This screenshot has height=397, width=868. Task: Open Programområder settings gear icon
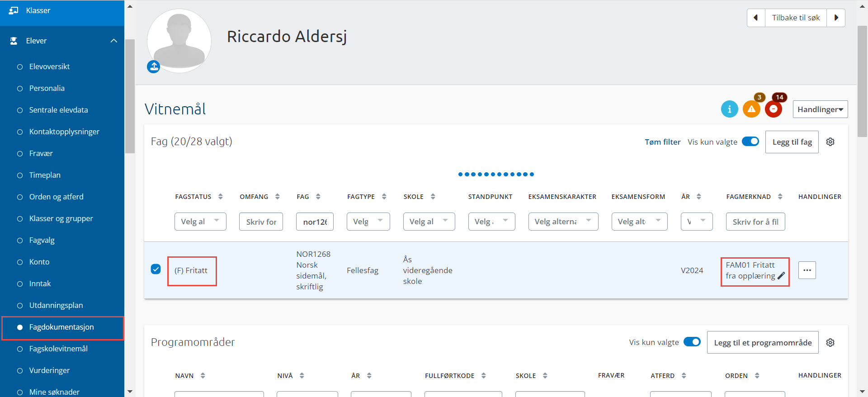coord(830,343)
